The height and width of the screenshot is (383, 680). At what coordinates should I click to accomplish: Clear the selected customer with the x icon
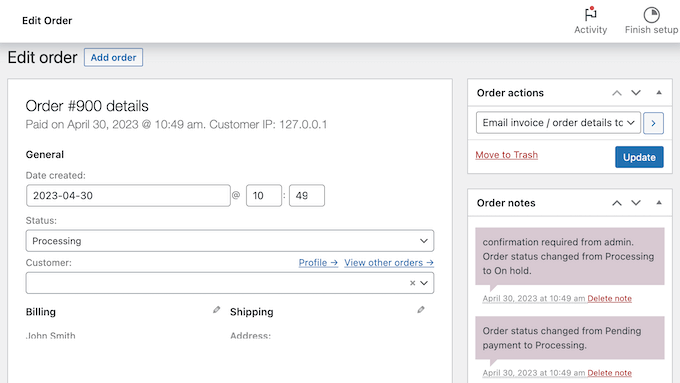tap(412, 283)
